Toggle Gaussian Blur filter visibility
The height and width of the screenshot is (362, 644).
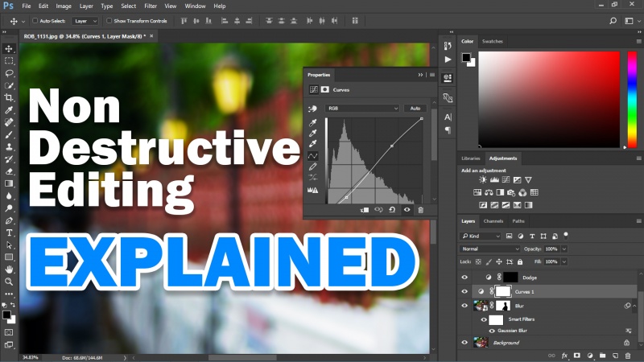(x=492, y=331)
